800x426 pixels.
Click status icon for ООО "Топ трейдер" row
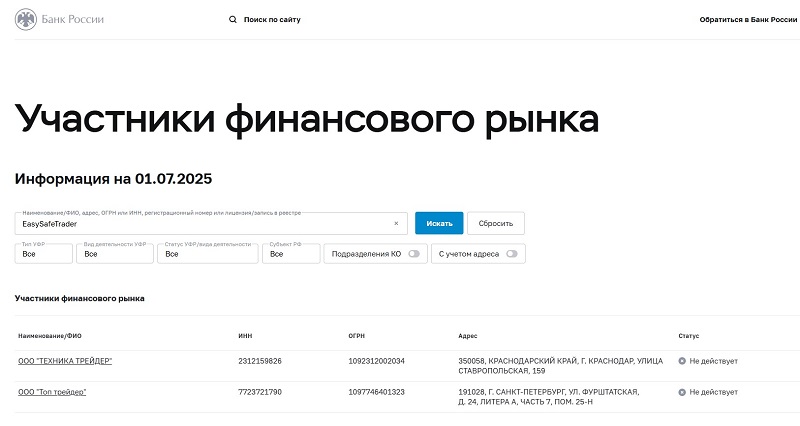(682, 392)
